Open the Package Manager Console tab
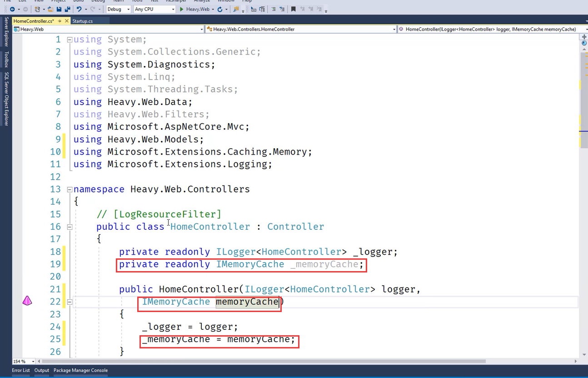588x378 pixels. click(80, 370)
